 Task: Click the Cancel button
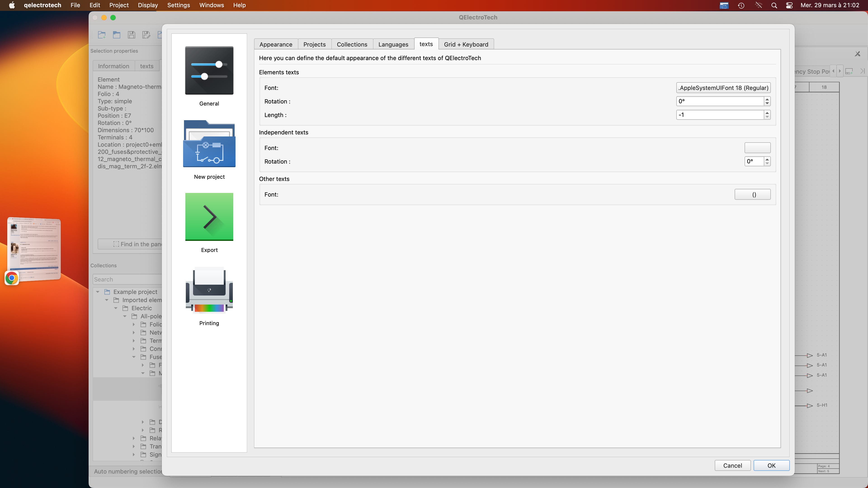click(733, 465)
